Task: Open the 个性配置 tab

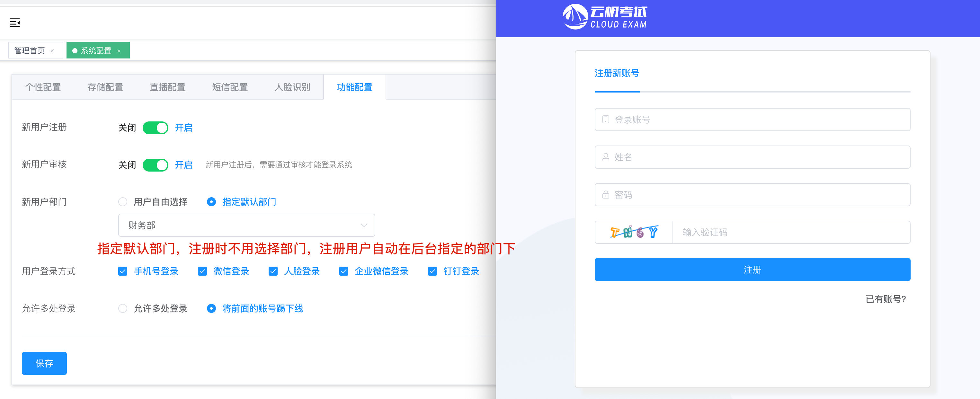Action: coord(43,87)
